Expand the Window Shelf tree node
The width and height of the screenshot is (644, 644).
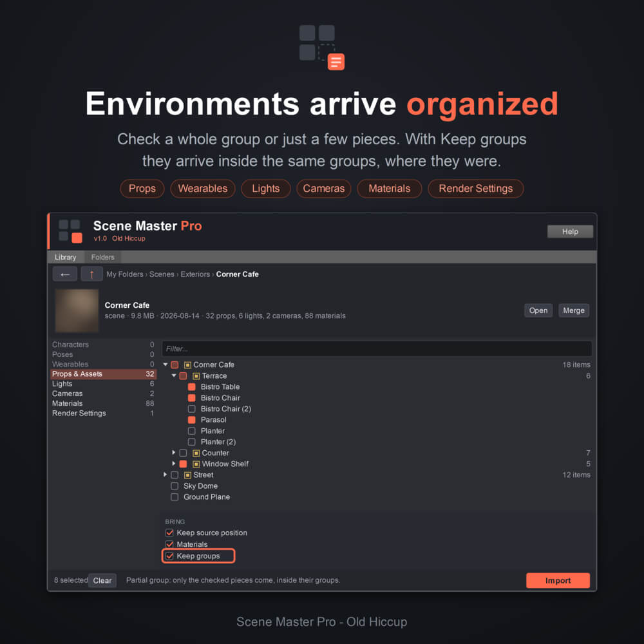click(174, 464)
